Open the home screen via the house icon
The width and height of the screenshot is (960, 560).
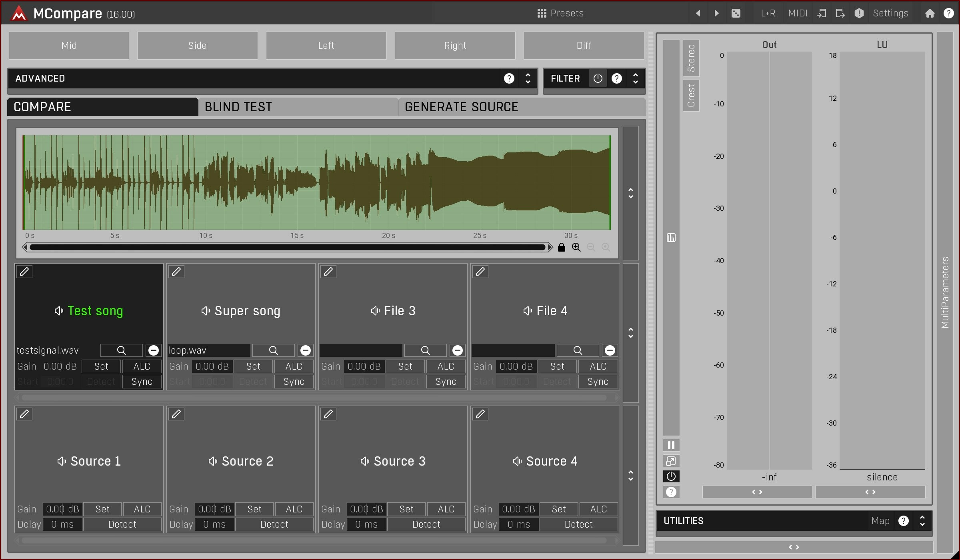click(x=929, y=13)
